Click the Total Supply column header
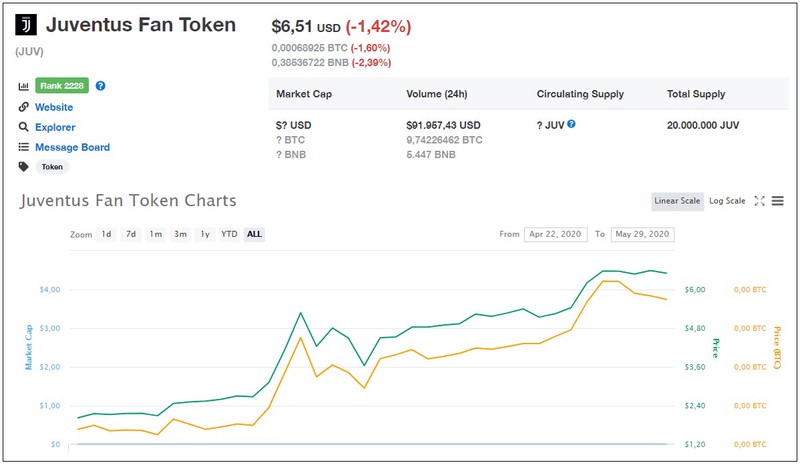 coord(696,94)
